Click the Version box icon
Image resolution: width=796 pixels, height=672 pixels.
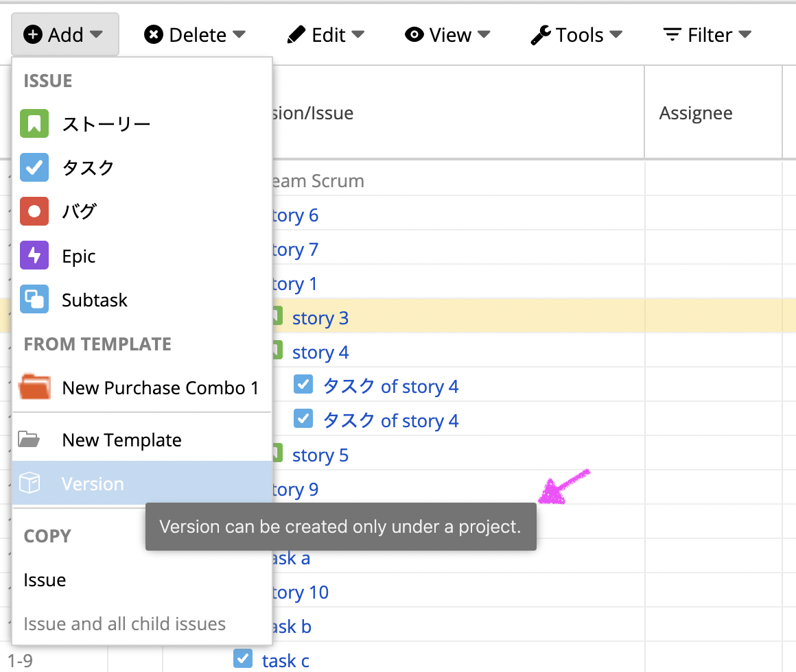pos(30,483)
